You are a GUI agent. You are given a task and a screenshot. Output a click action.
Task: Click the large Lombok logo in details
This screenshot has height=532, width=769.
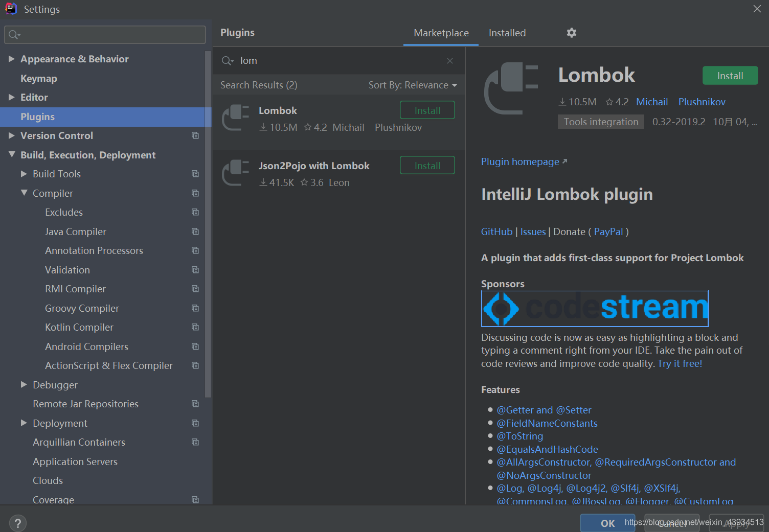(x=511, y=88)
